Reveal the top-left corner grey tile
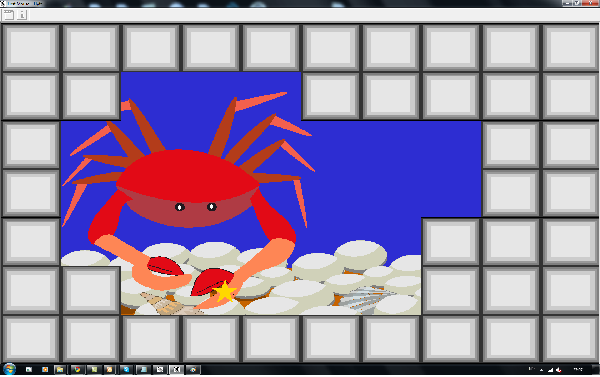This screenshot has height=377, width=600. pos(31,47)
